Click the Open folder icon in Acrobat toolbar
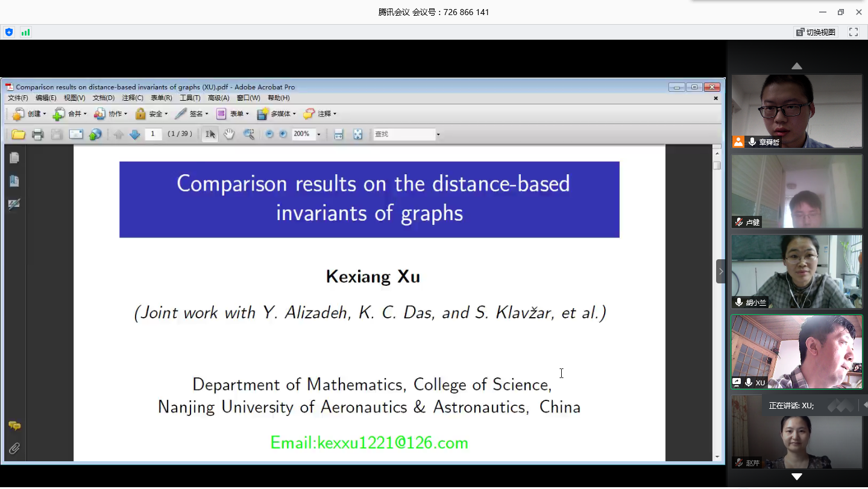The image size is (868, 489). click(x=19, y=134)
